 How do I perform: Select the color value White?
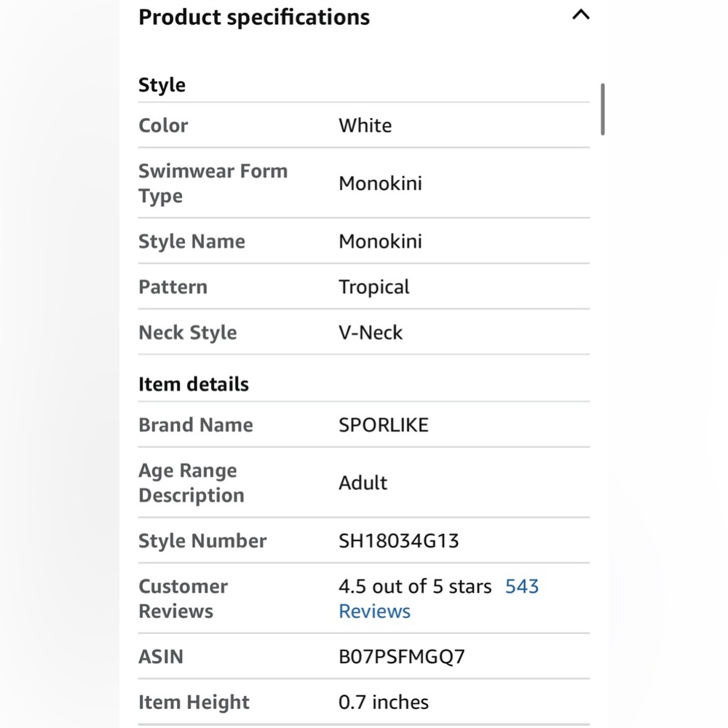[x=365, y=125]
